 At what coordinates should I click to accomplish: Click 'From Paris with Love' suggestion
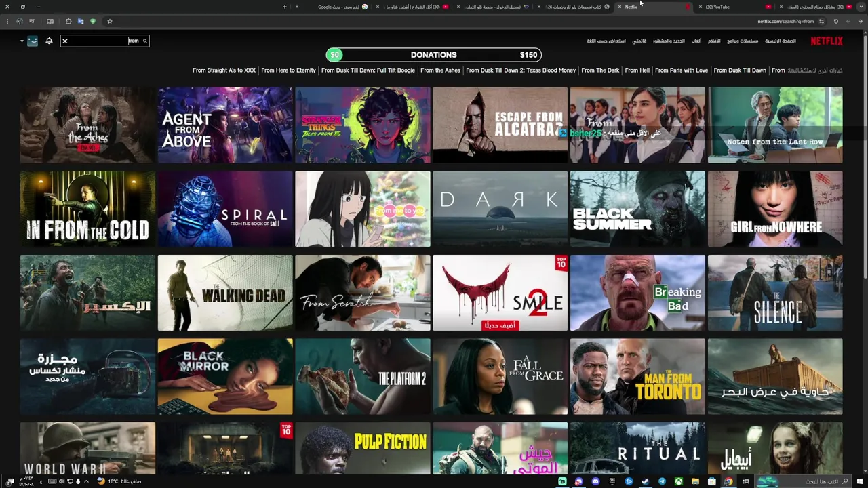[682, 70]
